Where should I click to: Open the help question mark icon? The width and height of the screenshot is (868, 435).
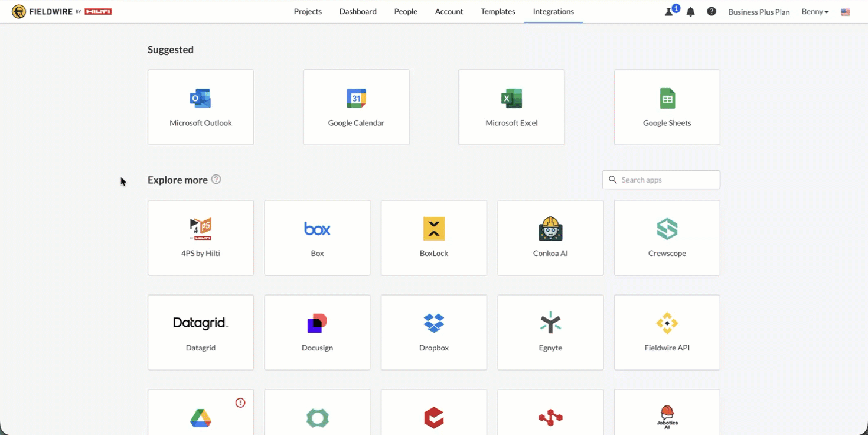click(712, 11)
